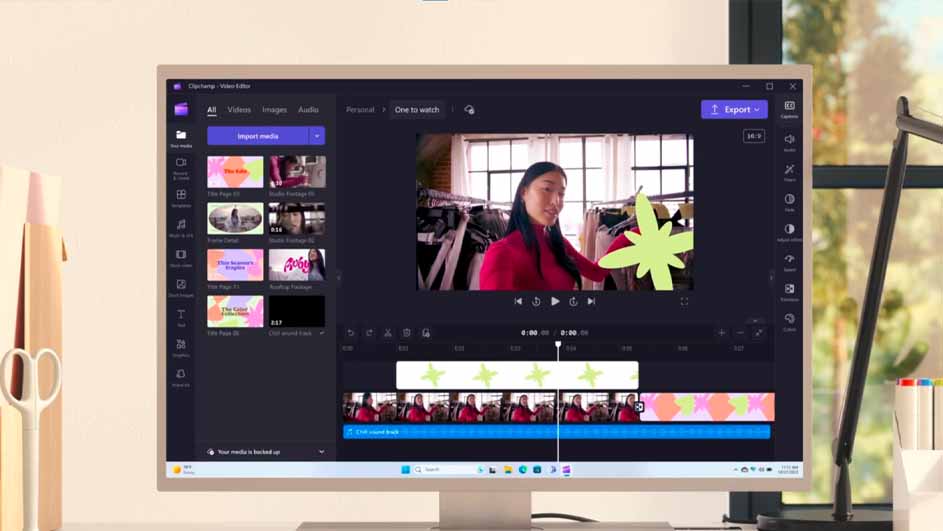The height and width of the screenshot is (531, 943).
Task: Open the Brand kit sidebar panel
Action: pos(181,378)
